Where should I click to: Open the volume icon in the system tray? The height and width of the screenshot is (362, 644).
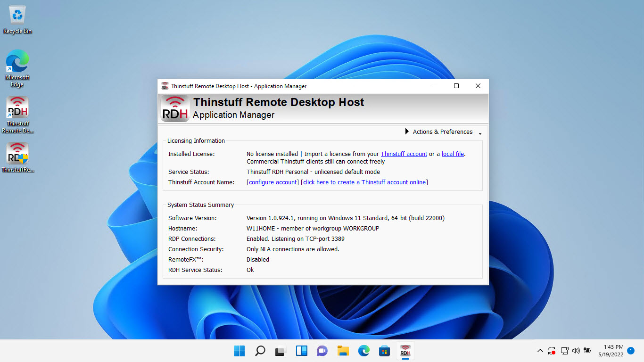[x=576, y=351]
